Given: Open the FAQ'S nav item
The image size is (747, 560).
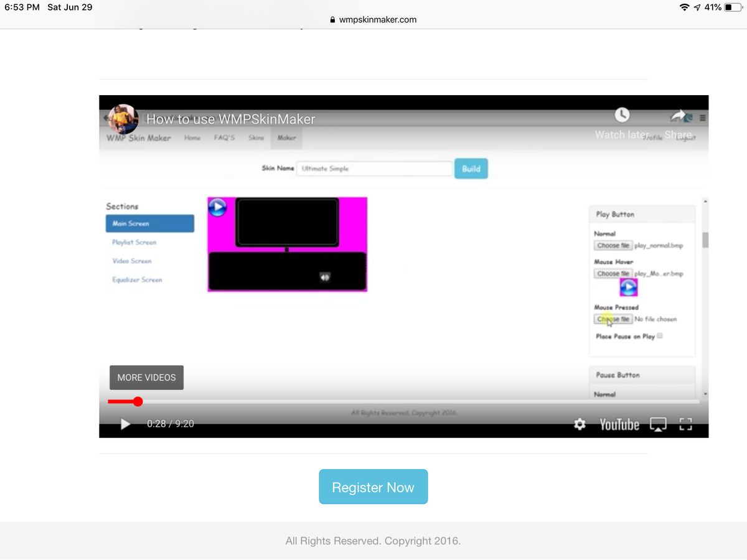Looking at the screenshot, I should (225, 138).
